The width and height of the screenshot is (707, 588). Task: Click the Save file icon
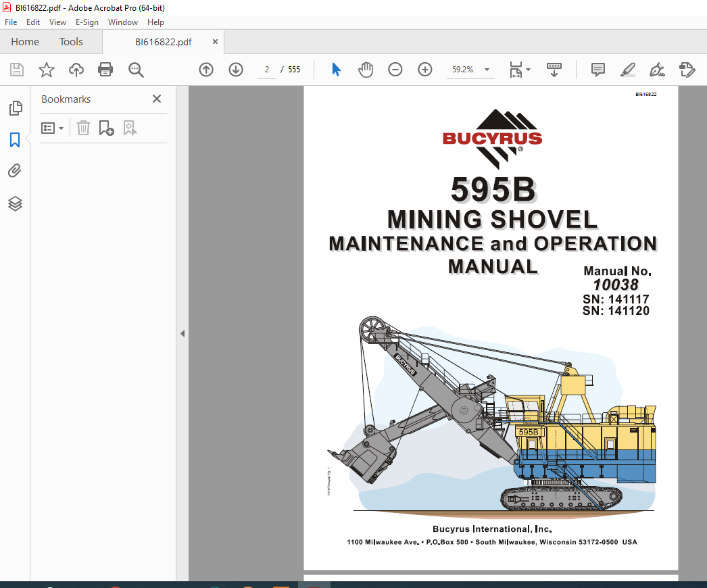pos(17,70)
